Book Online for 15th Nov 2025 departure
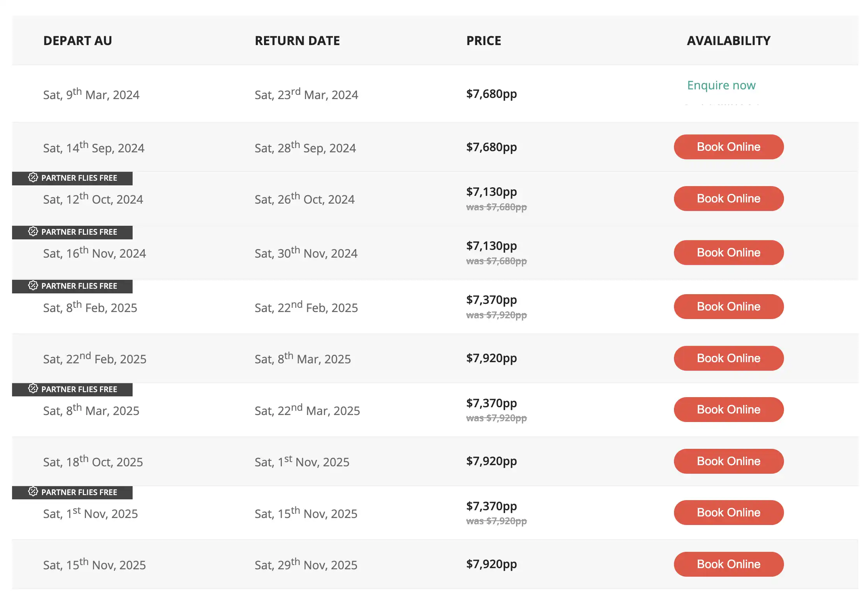Viewport: 868px width, 600px height. click(728, 564)
